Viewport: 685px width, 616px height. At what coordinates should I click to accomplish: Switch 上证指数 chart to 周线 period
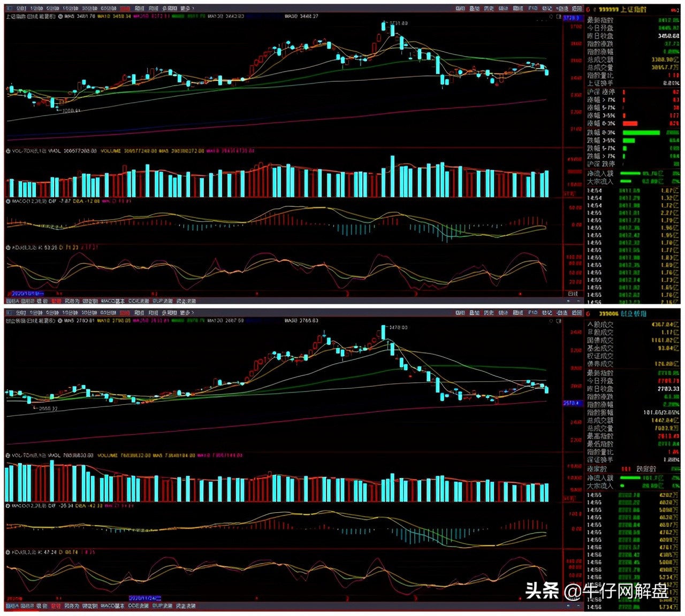click(x=140, y=9)
